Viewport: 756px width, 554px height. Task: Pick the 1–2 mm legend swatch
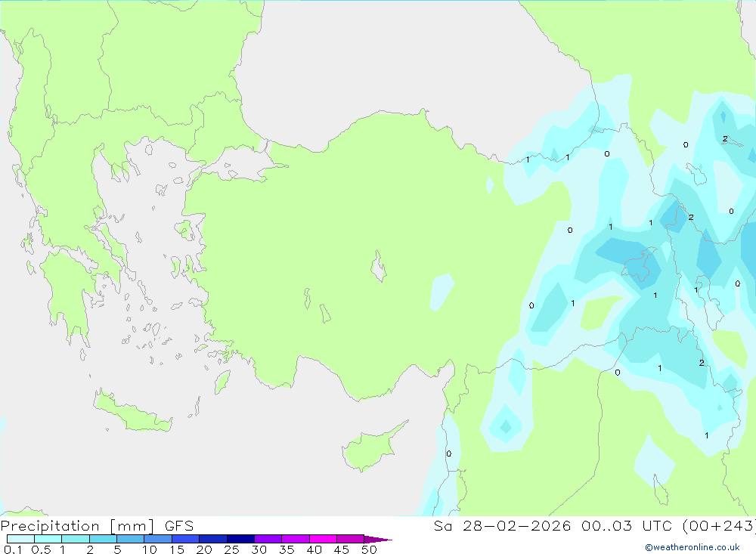click(x=76, y=539)
